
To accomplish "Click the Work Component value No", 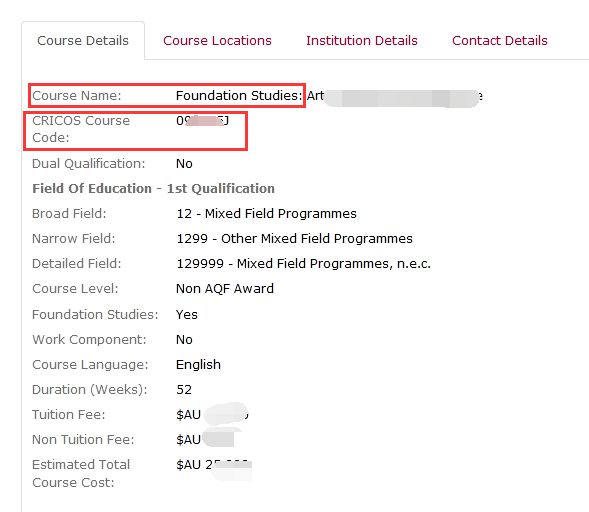I will [184, 340].
